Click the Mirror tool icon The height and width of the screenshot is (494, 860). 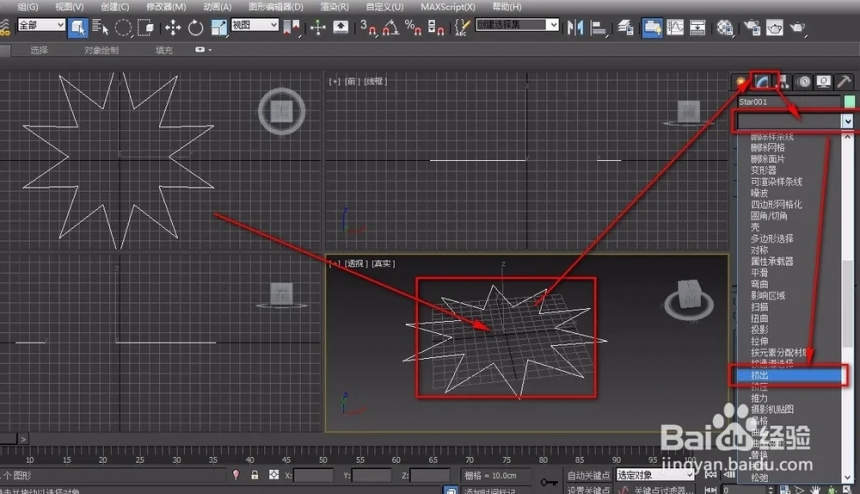tap(575, 27)
